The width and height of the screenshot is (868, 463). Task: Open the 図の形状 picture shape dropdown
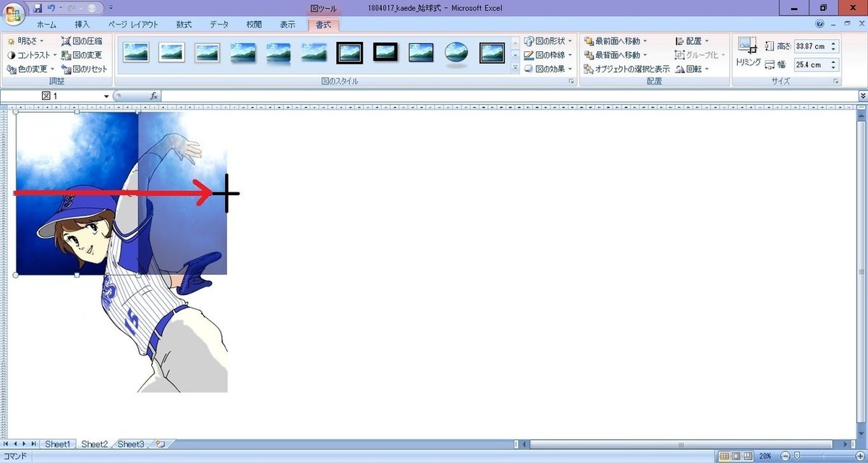click(548, 41)
